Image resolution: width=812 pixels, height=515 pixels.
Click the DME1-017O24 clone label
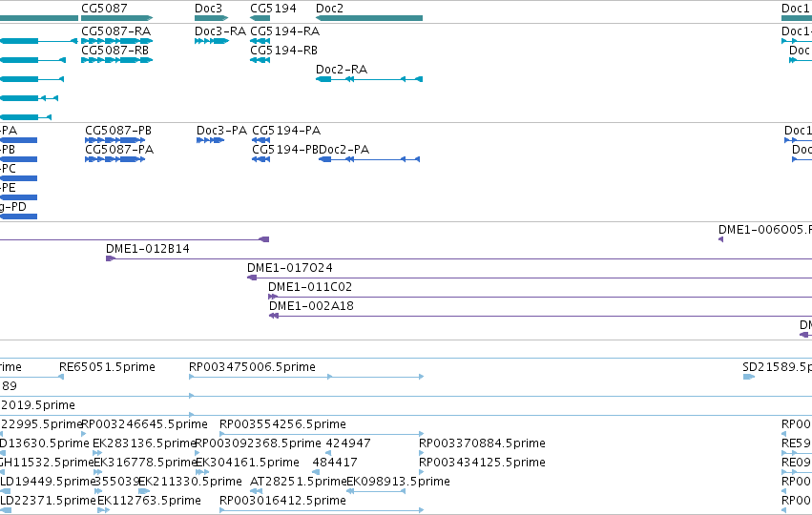click(x=290, y=268)
